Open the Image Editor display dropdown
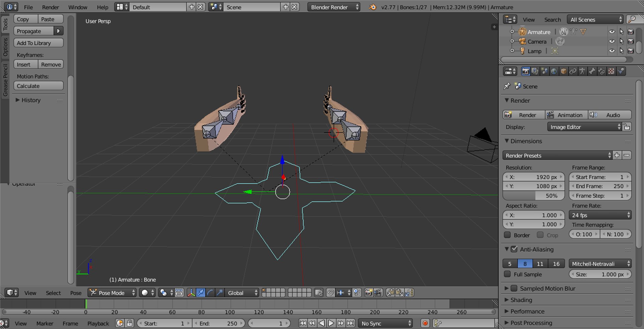The height and width of the screenshot is (329, 644). coord(585,127)
